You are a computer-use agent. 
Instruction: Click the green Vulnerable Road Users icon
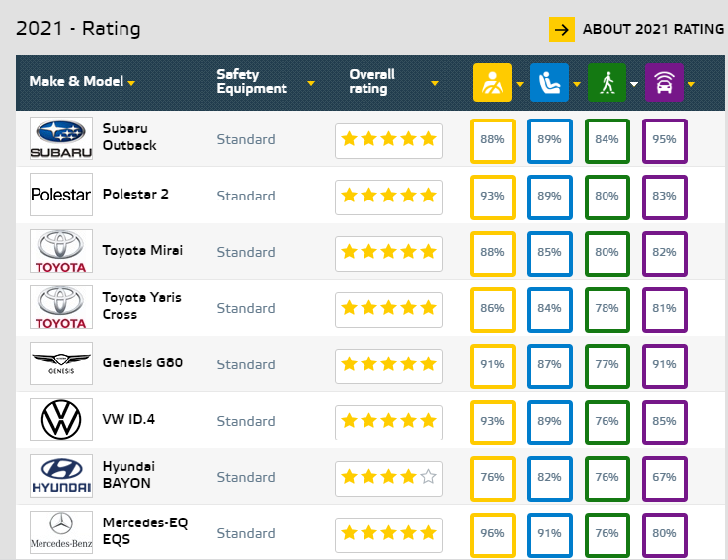[606, 83]
